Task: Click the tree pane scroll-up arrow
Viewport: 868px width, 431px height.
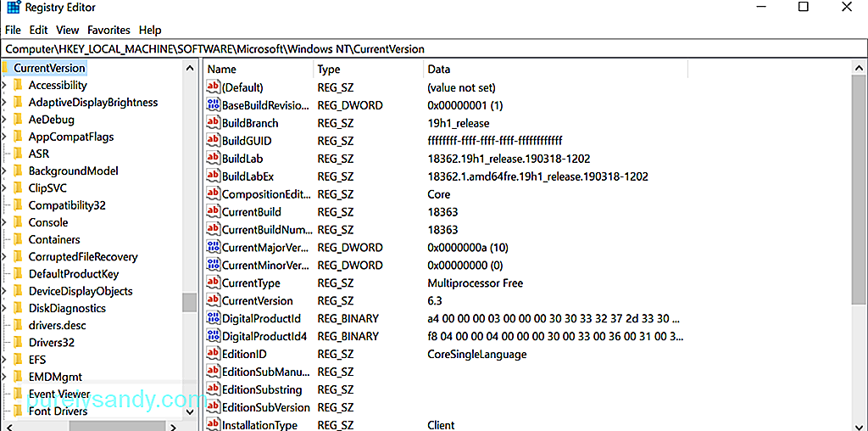Action: (190, 68)
